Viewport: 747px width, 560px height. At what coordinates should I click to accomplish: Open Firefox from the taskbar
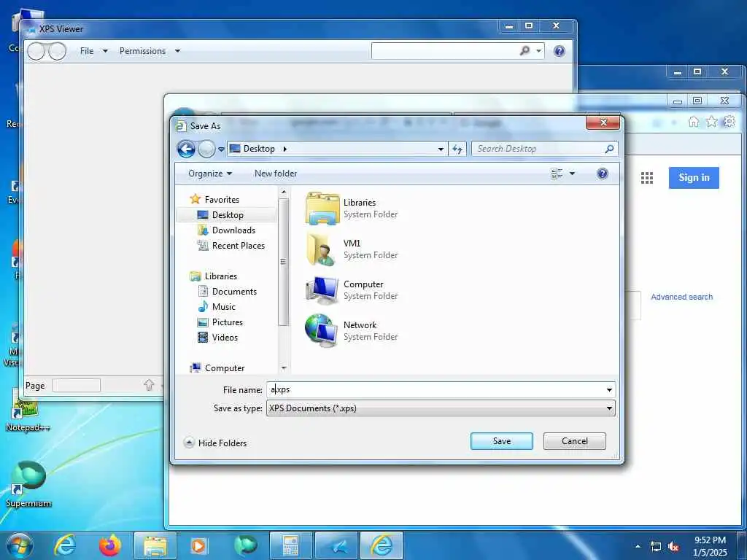coord(110,545)
